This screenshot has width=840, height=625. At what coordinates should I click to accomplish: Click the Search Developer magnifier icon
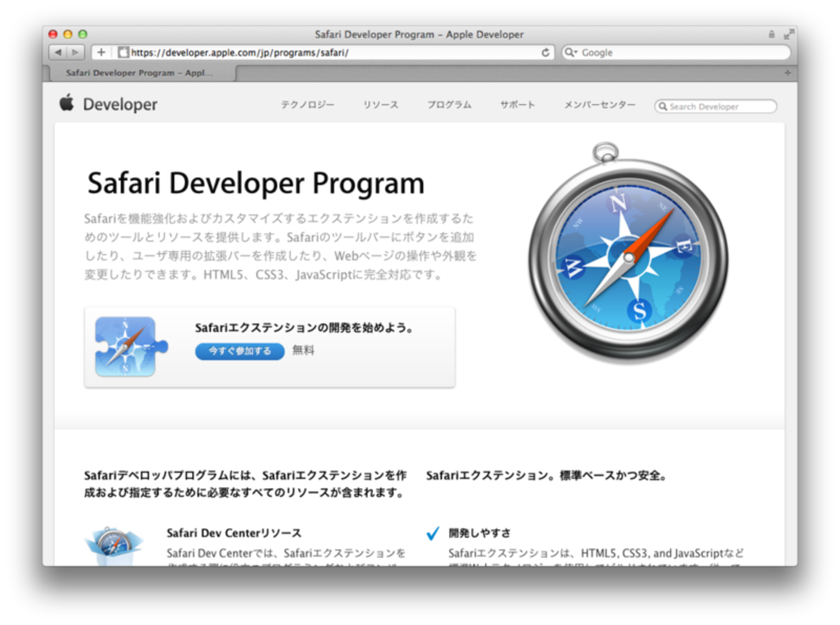663,107
